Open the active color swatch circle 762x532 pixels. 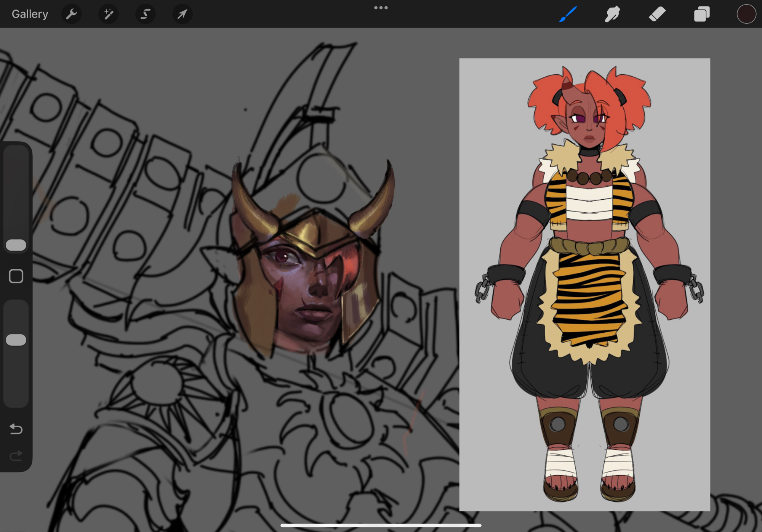(x=746, y=14)
